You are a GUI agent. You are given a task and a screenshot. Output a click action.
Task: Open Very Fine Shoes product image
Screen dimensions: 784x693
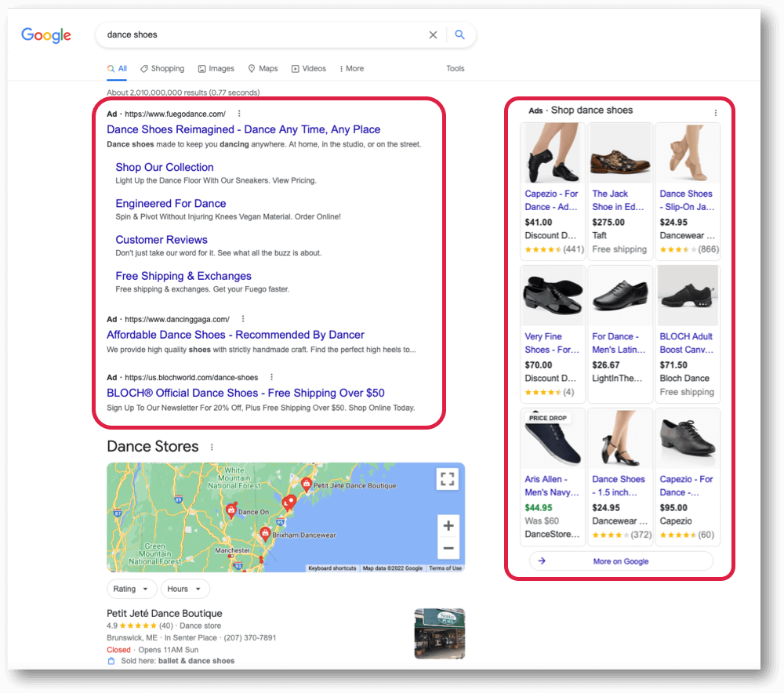click(552, 296)
